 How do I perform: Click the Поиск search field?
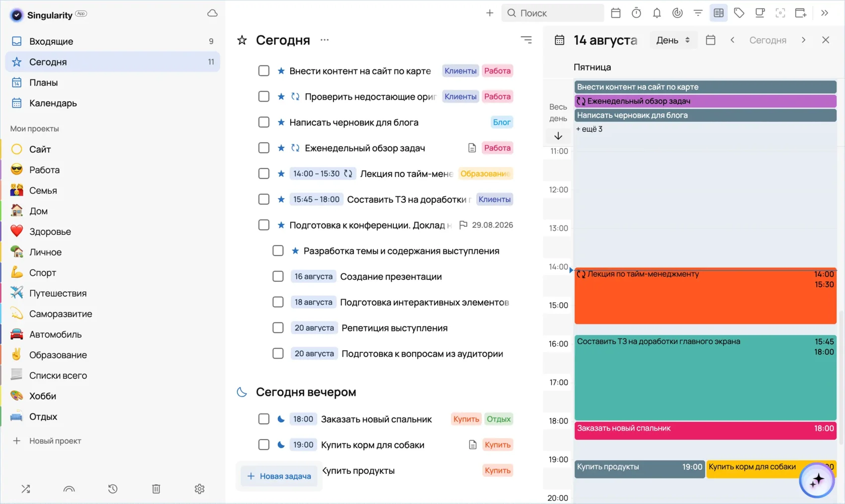[x=552, y=13]
